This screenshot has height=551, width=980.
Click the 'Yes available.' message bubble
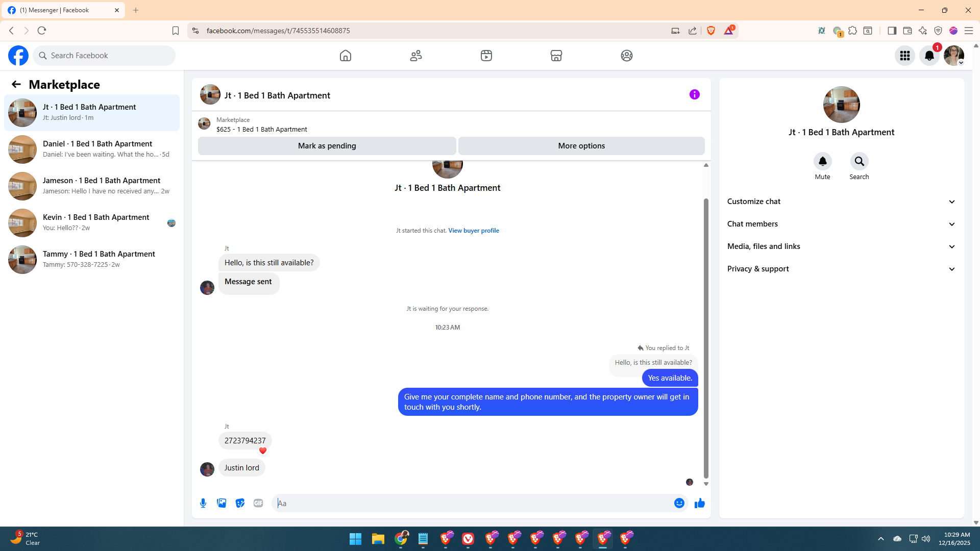(x=670, y=378)
